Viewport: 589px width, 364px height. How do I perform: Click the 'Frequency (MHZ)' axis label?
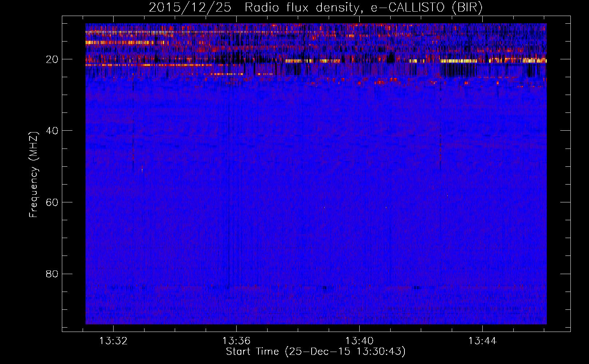[33, 175]
